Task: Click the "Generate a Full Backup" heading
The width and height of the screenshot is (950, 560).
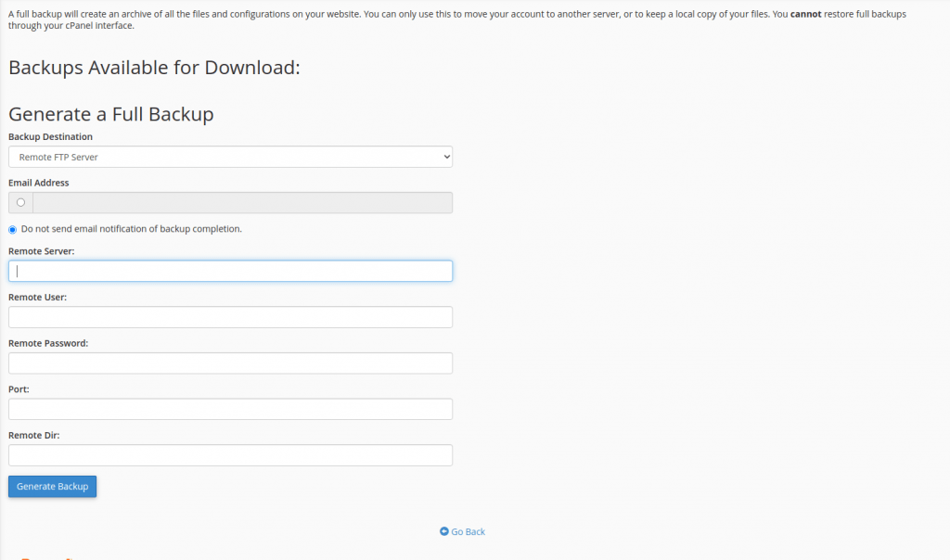Action: pos(109,114)
